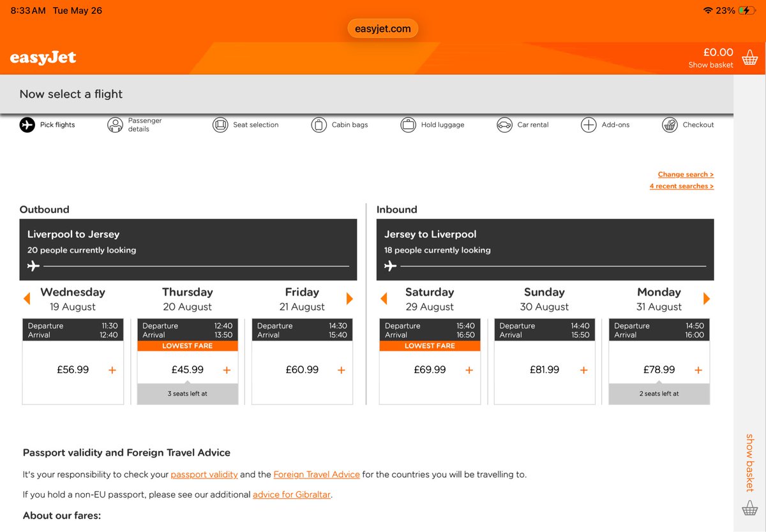Select the Checkout basket step icon
Screen dimensions: 766x532
[670, 124]
